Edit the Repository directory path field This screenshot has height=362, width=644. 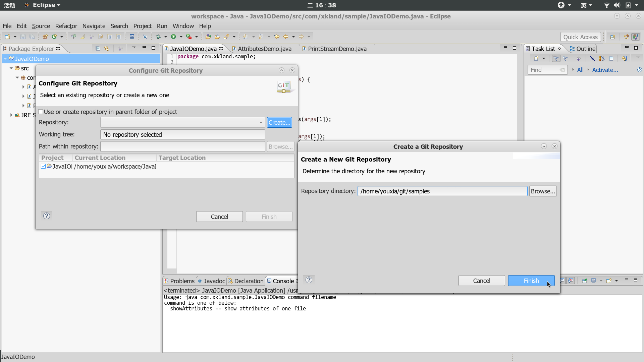tap(442, 191)
